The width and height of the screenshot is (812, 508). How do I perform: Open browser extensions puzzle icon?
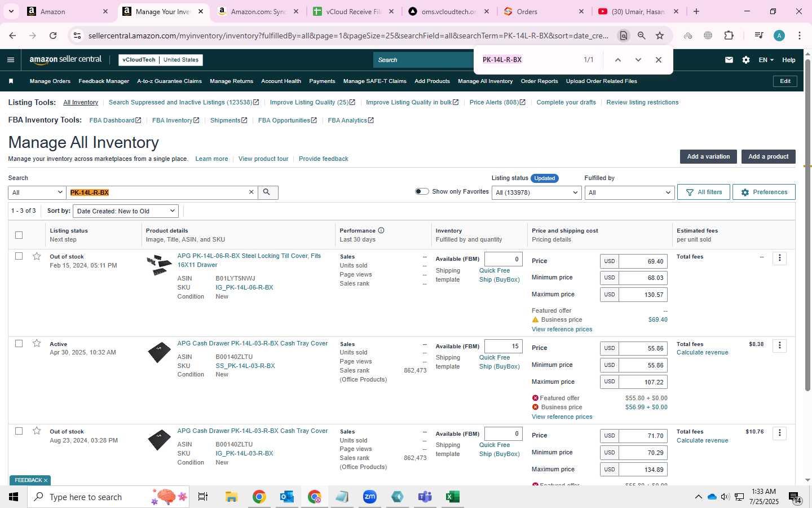tap(729, 36)
